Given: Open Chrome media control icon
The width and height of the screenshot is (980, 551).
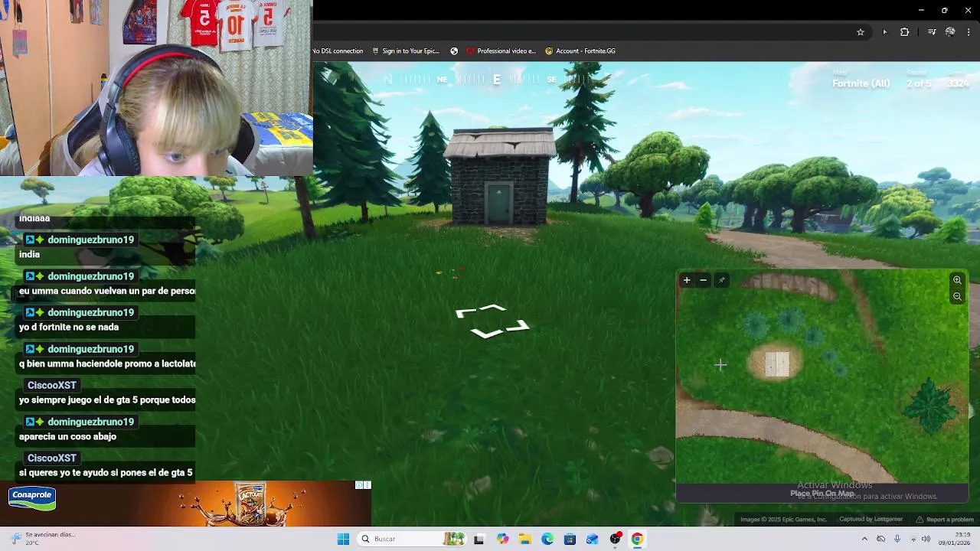Looking at the screenshot, I should (x=932, y=32).
